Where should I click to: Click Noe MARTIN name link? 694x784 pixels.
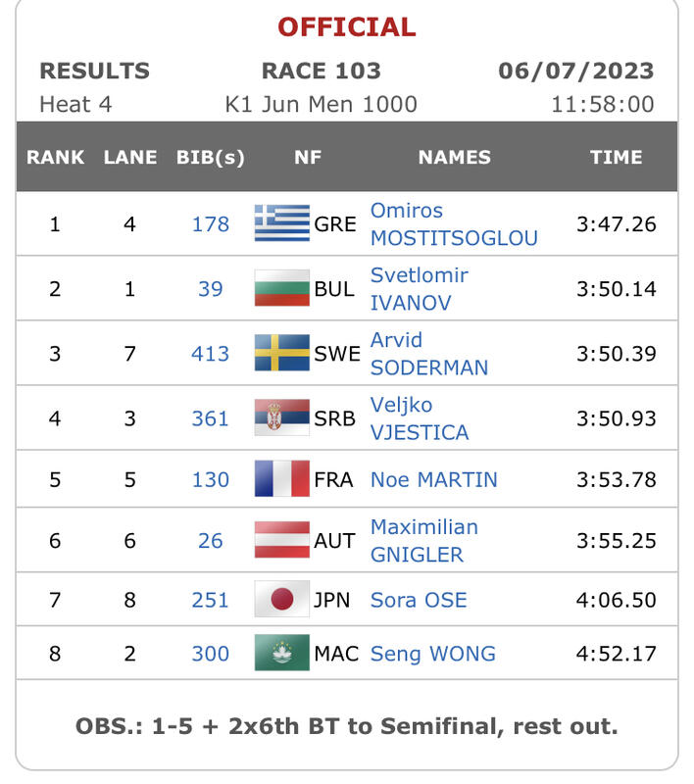pyautogui.click(x=433, y=479)
